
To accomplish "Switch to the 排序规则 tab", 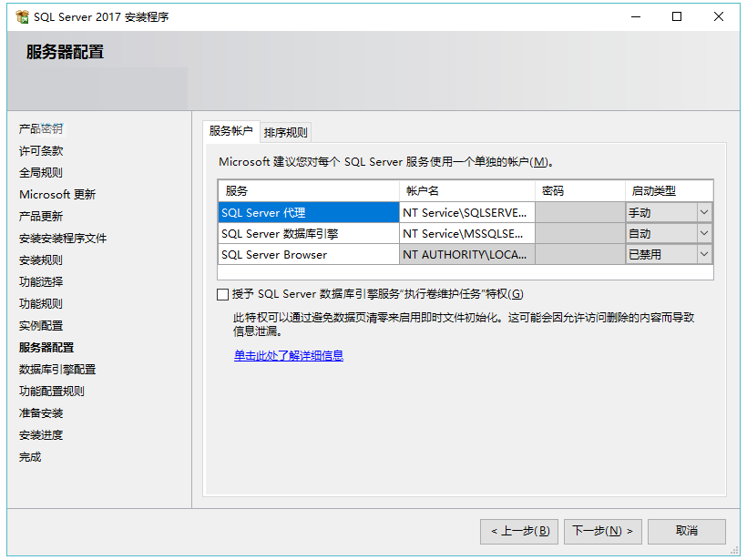I will click(285, 132).
